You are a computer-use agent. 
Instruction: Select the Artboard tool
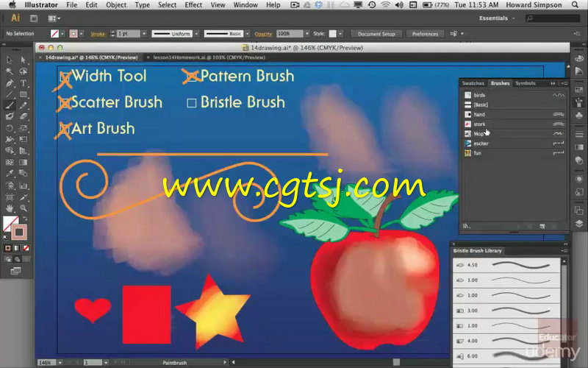pyautogui.click(x=10, y=197)
